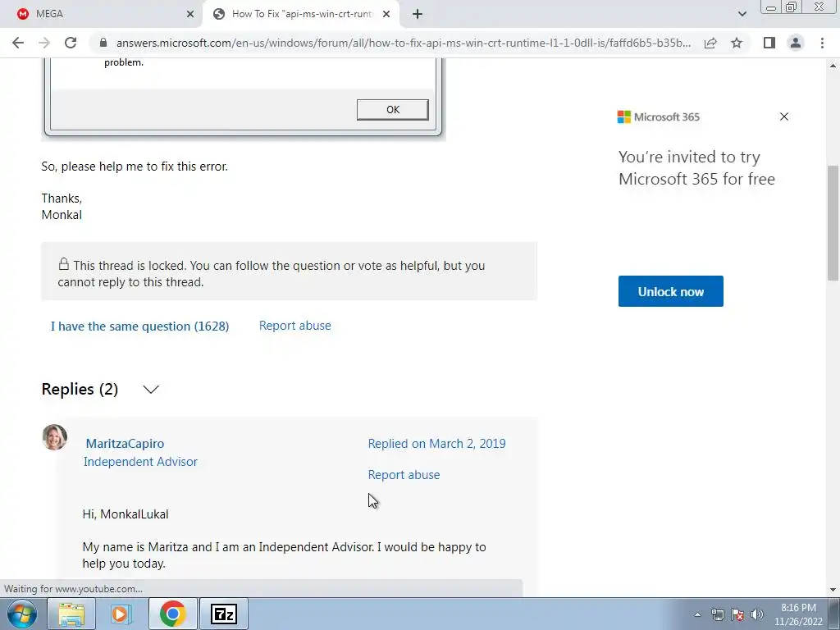Open 7-Zip from the taskbar
Screen dimensions: 840x630
click(x=224, y=614)
